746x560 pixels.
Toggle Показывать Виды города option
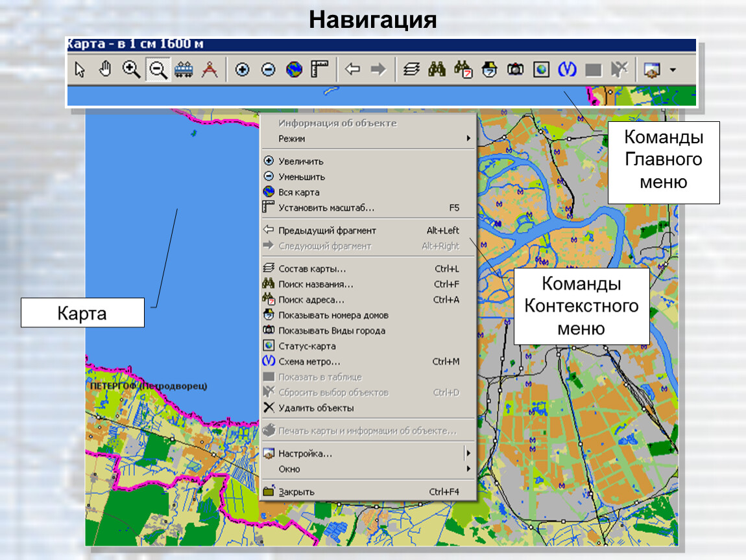coord(368,331)
